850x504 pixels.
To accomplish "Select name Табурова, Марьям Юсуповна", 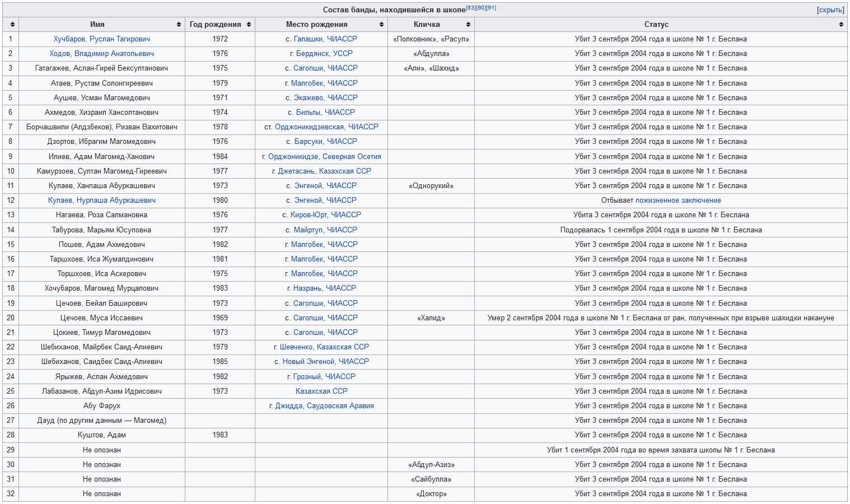I will pos(101,230).
